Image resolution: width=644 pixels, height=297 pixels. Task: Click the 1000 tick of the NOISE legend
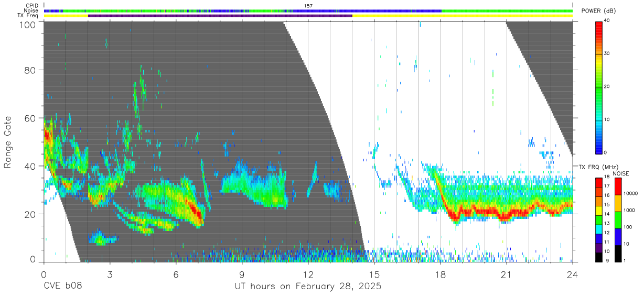pos(629,210)
